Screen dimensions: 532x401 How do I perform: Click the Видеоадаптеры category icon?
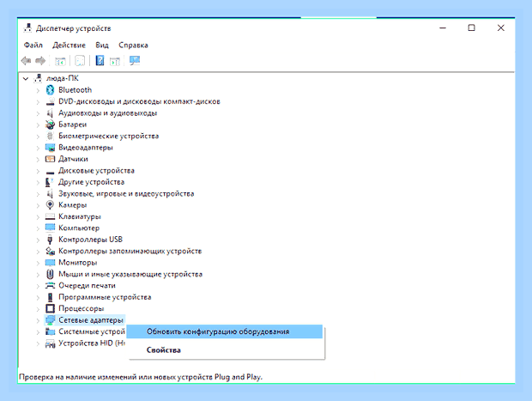pyautogui.click(x=51, y=148)
